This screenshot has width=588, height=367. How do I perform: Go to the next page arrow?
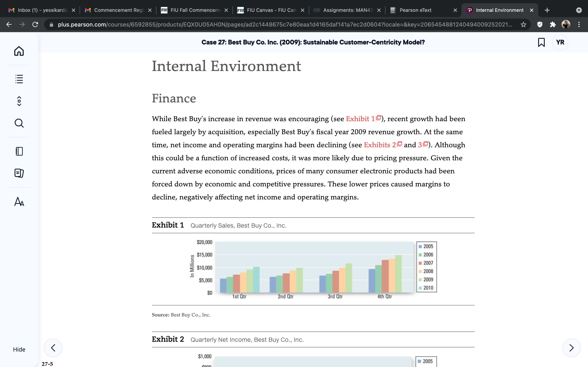point(571,348)
